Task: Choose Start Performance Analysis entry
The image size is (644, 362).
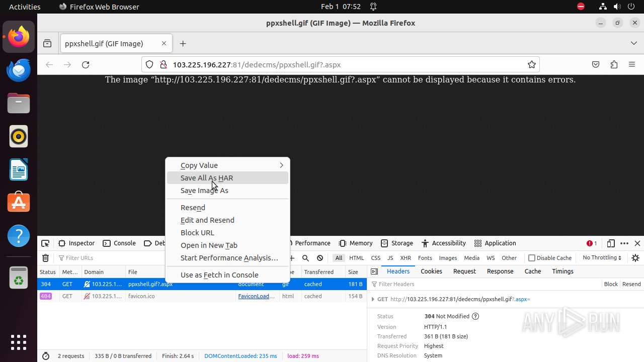Action: point(227,258)
